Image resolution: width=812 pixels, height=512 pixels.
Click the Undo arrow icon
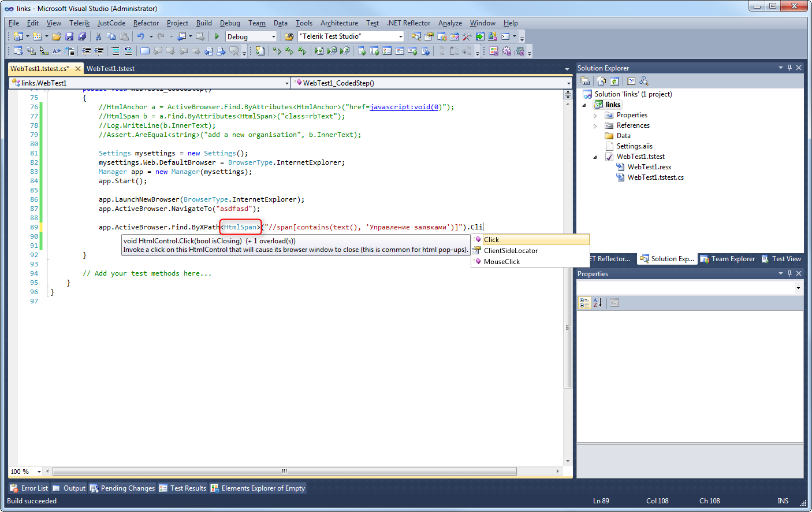(140, 36)
